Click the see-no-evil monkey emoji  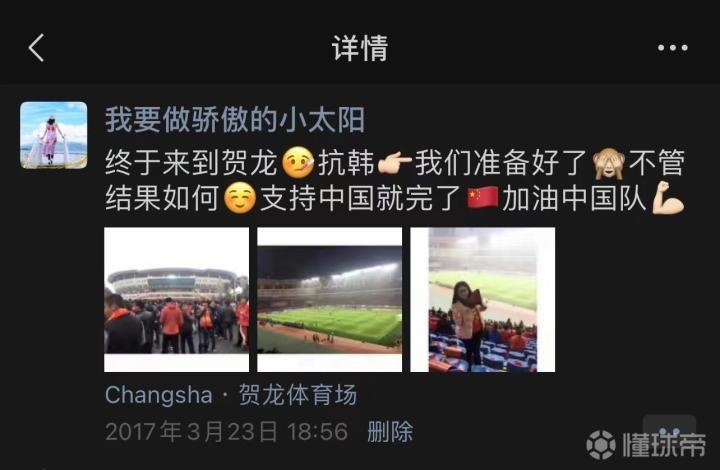coord(609,163)
